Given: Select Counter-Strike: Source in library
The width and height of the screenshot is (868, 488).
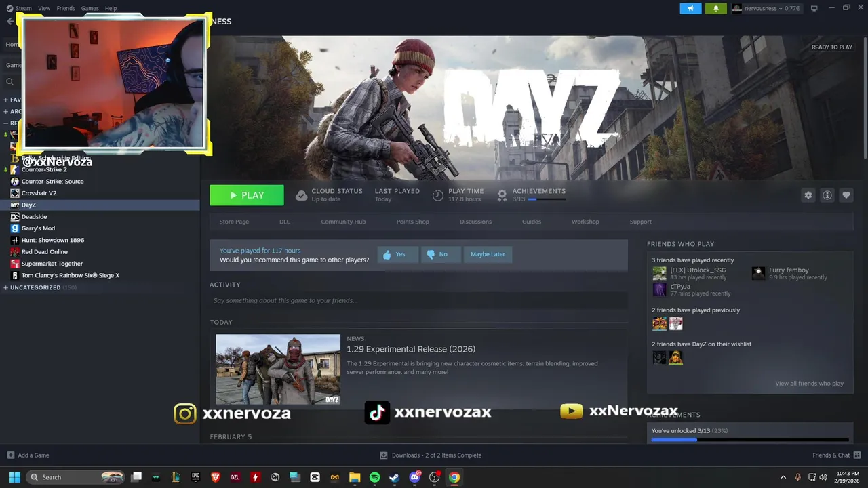Looking at the screenshot, I should pyautogui.click(x=52, y=182).
